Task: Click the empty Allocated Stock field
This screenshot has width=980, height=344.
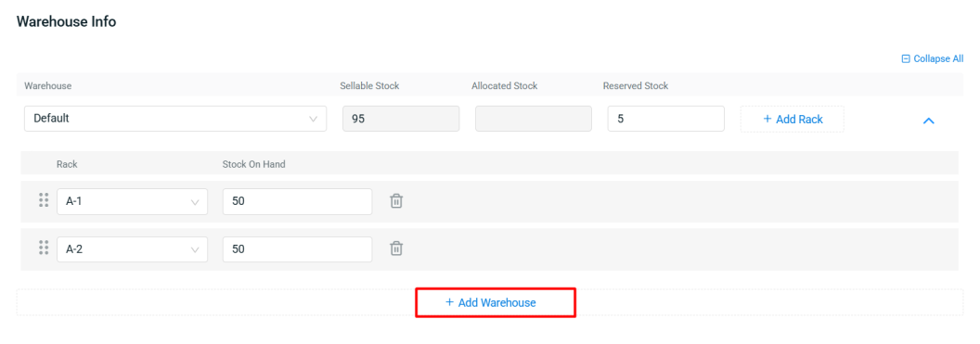Action: [534, 119]
